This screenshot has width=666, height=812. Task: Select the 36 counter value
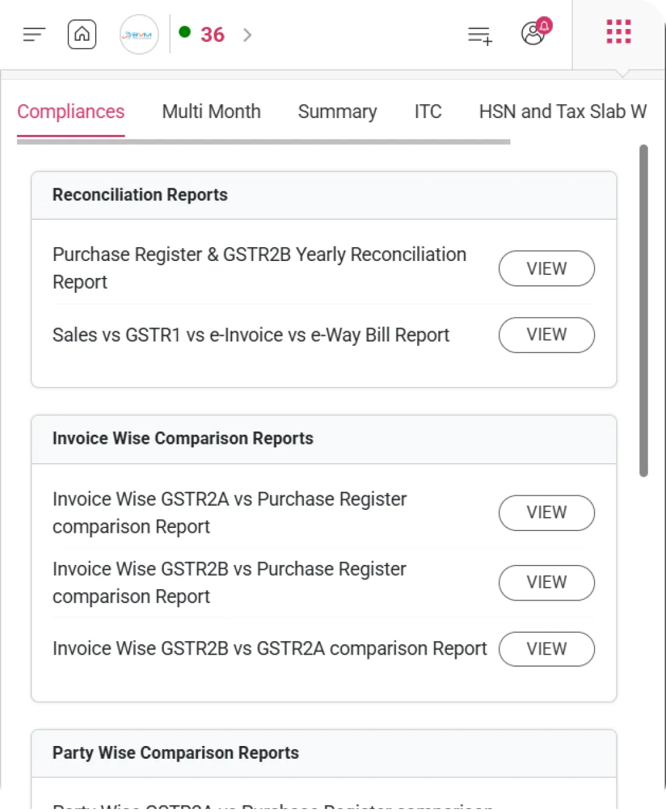coord(213,35)
